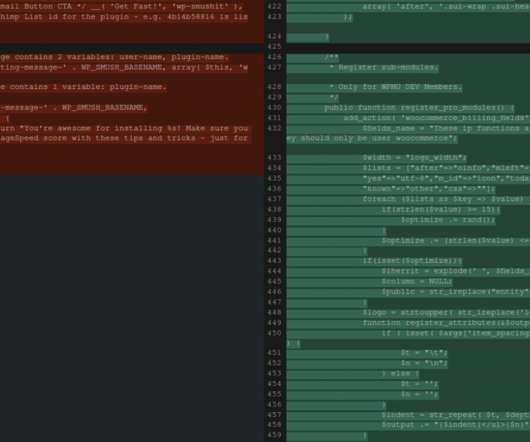Click the 'foreach ($lists as $key => $value)' line

pos(408,199)
